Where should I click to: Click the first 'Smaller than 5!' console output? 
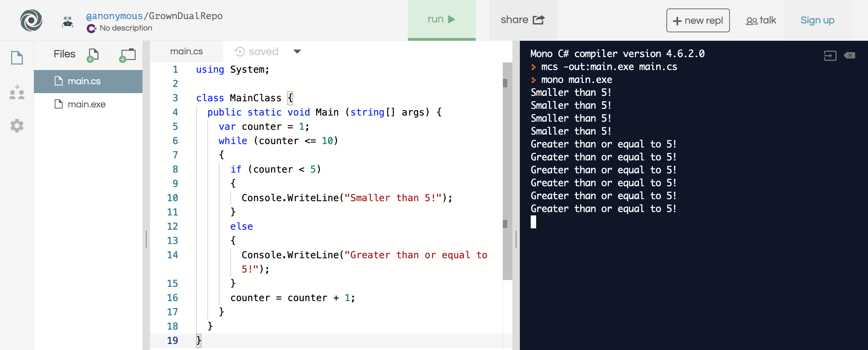[571, 92]
